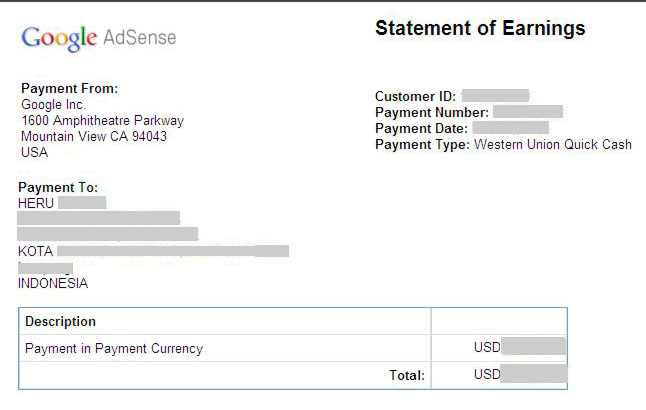The height and width of the screenshot is (410, 646).
Task: Click the Customer ID label
Action: point(415,96)
